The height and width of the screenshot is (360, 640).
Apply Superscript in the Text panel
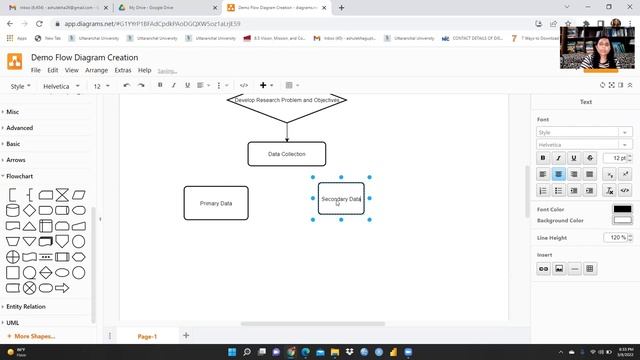625,174
